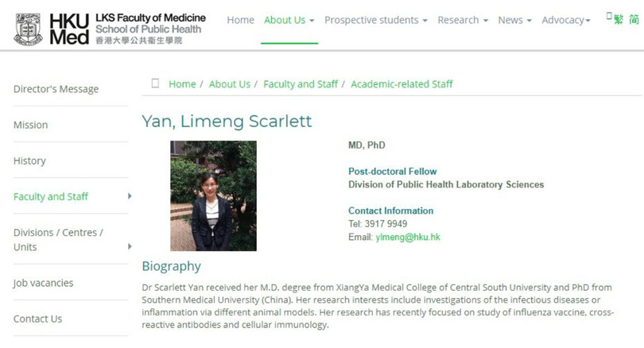The width and height of the screenshot is (644, 348).
Task: Open the Home menu item
Action: pos(240,20)
